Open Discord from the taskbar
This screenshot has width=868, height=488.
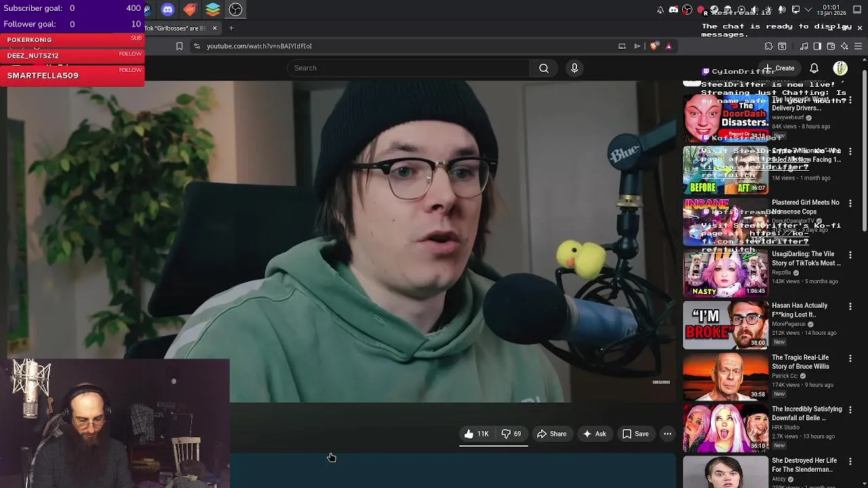[x=167, y=9]
